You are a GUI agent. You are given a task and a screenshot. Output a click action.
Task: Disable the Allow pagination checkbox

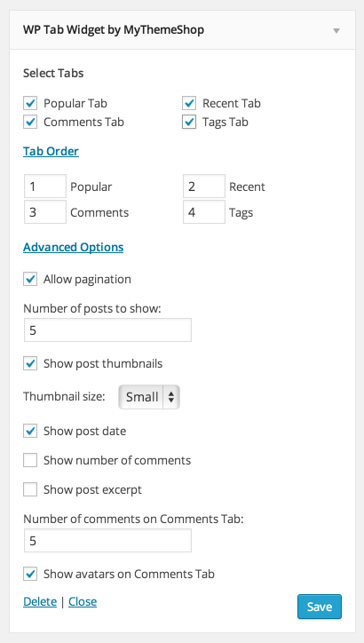tap(30, 279)
